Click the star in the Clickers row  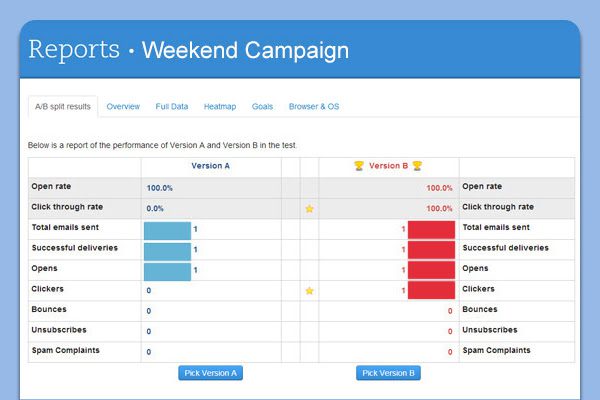coord(309,291)
